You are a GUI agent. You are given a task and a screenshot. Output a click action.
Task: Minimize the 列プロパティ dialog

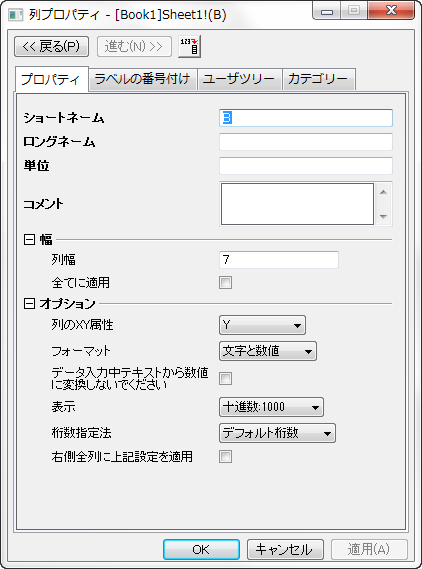pyautogui.click(x=327, y=11)
